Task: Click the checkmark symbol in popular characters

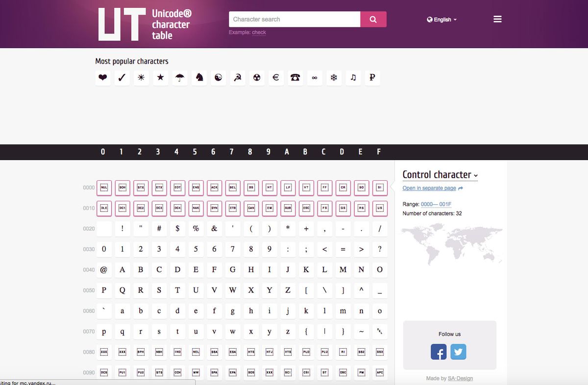Action: pos(122,77)
